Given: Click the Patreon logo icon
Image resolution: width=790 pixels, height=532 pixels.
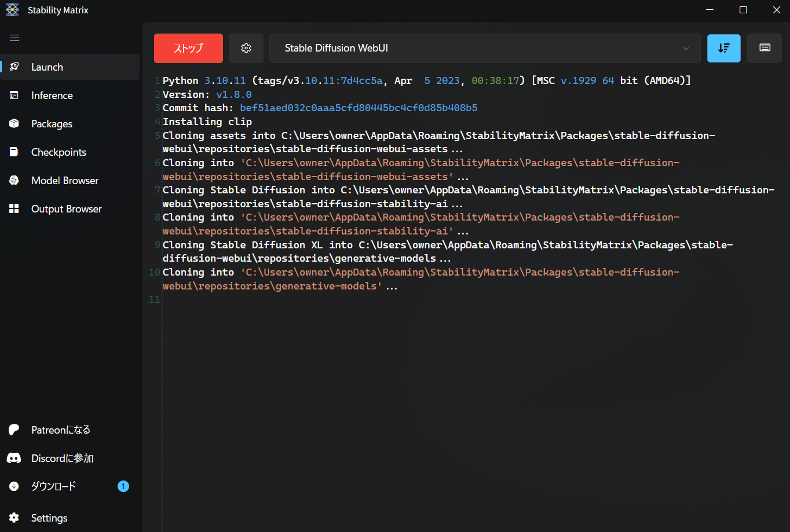Looking at the screenshot, I should [x=14, y=430].
